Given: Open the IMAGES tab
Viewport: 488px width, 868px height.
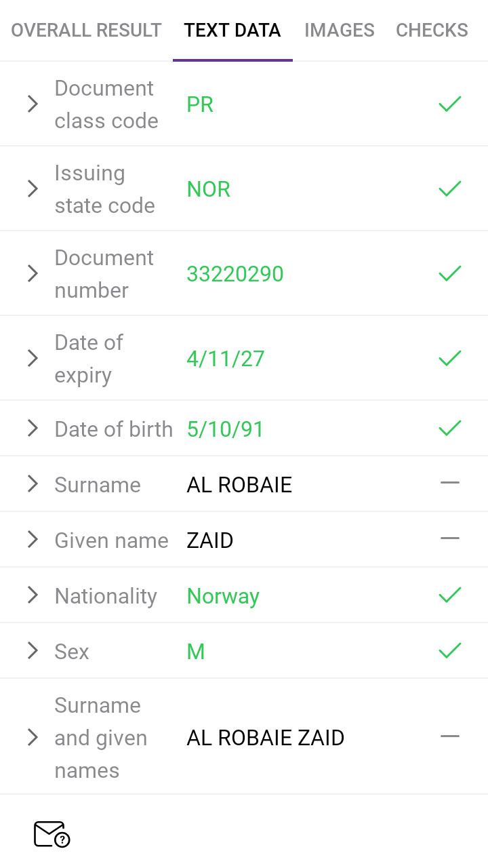Looking at the screenshot, I should (x=339, y=31).
